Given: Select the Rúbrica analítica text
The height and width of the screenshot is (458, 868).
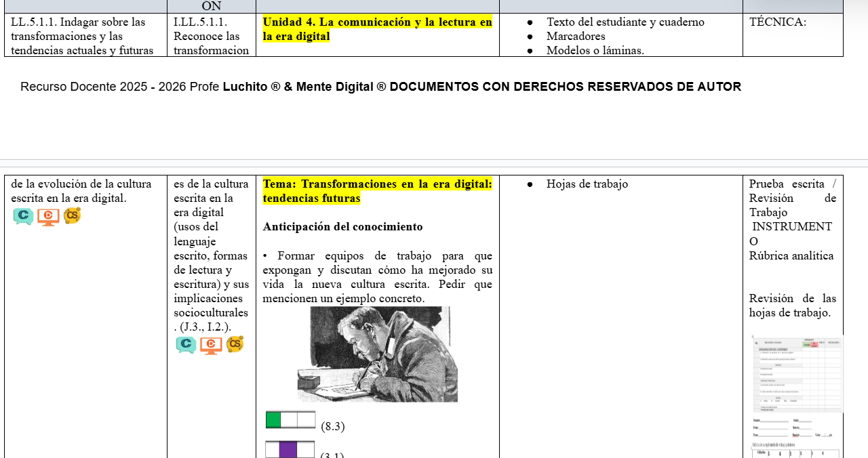Looking at the screenshot, I should click(789, 255).
